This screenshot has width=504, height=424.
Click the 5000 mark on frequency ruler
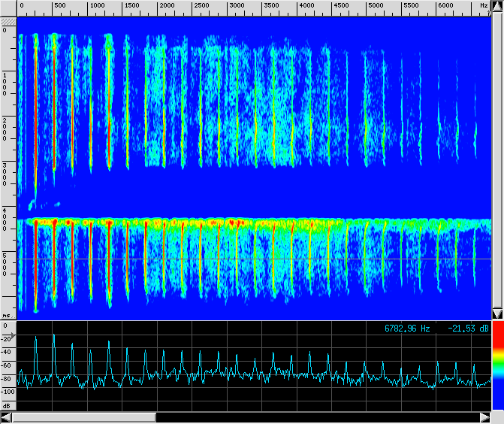pyautogui.click(x=375, y=5)
